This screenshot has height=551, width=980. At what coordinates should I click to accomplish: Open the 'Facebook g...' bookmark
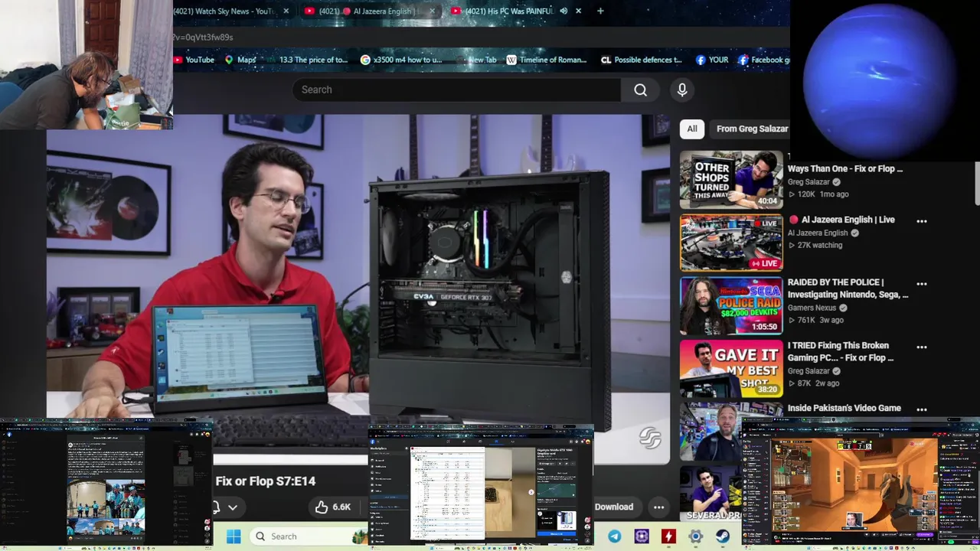(x=764, y=60)
